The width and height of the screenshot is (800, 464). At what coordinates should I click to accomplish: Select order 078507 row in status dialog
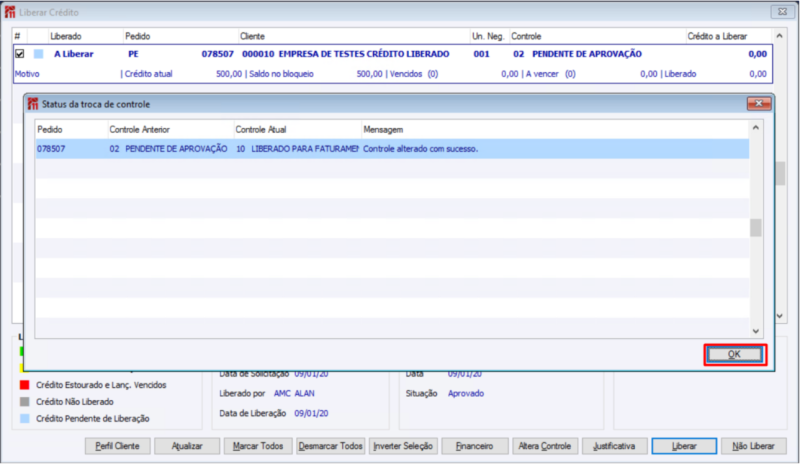392,149
